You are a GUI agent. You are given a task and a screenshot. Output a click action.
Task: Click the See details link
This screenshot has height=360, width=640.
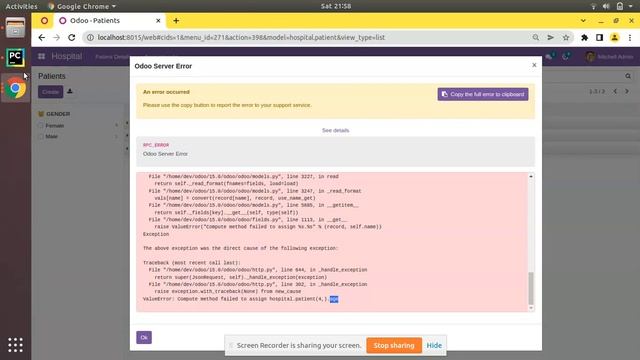point(336,130)
